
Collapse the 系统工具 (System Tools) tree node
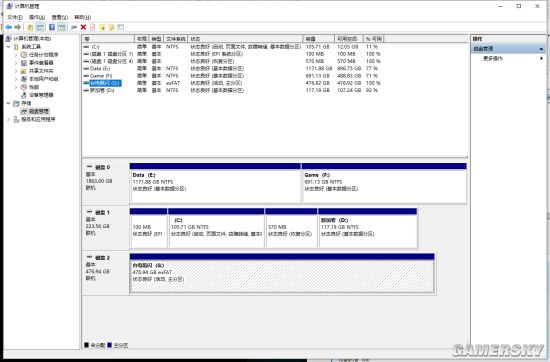tap(8, 47)
